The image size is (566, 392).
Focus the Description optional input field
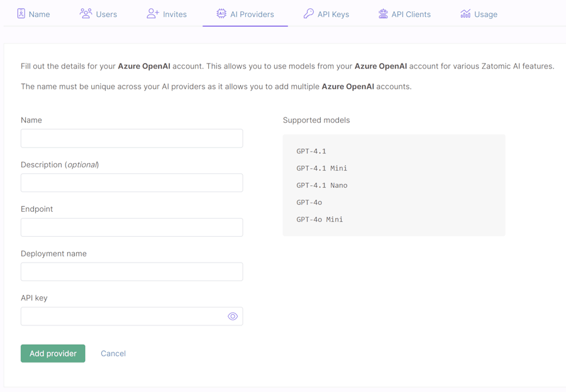pyautogui.click(x=132, y=183)
